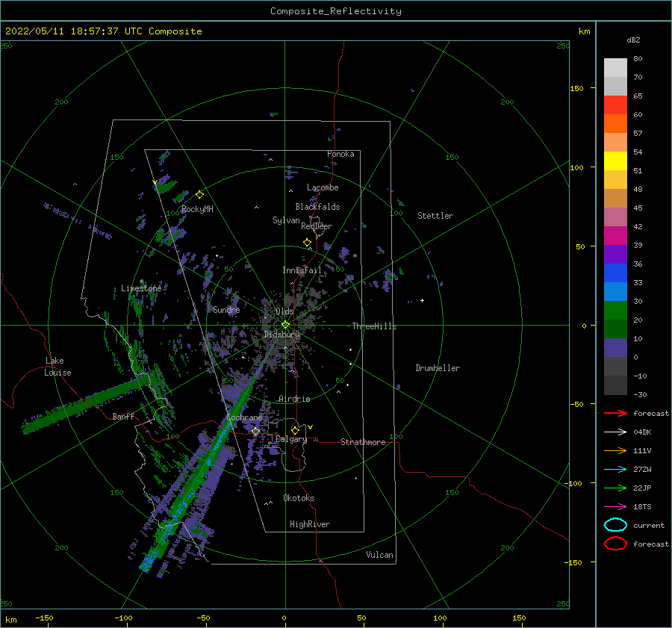Screen dimensions: 672x628
Task: Click the red 65–60 dBZ color swatch
Action: 615,105
